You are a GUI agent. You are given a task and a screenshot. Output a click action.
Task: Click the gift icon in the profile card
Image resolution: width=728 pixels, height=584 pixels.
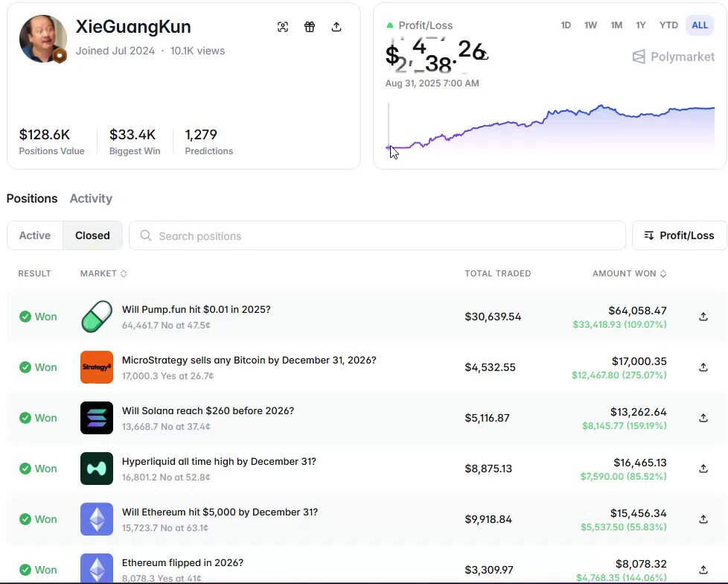click(x=310, y=27)
